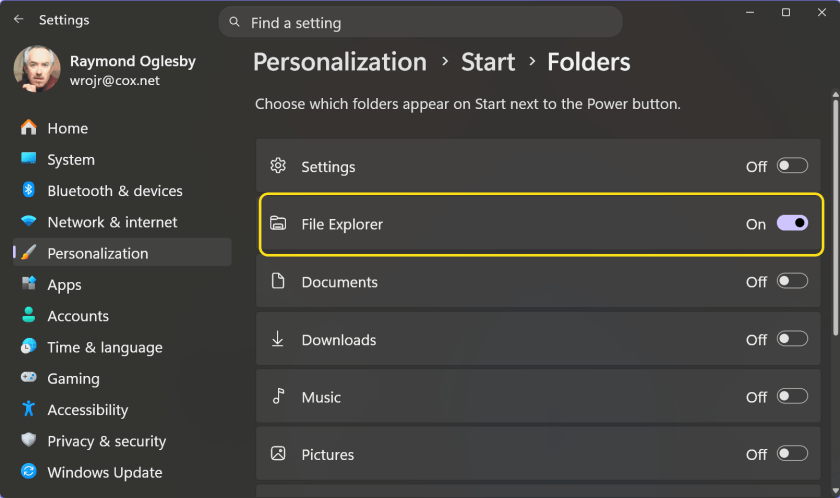Click the vertical scrollbar thumb

835,217
